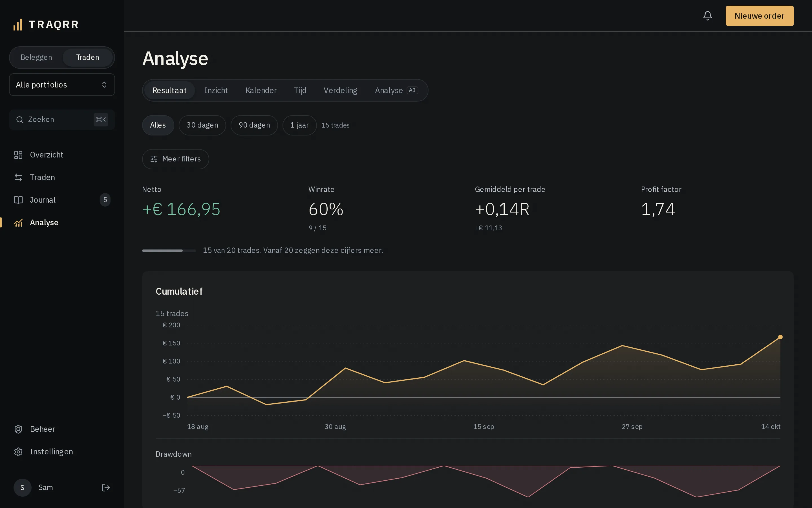The height and width of the screenshot is (508, 812).
Task: Open the Tijd tab
Action: [300, 90]
